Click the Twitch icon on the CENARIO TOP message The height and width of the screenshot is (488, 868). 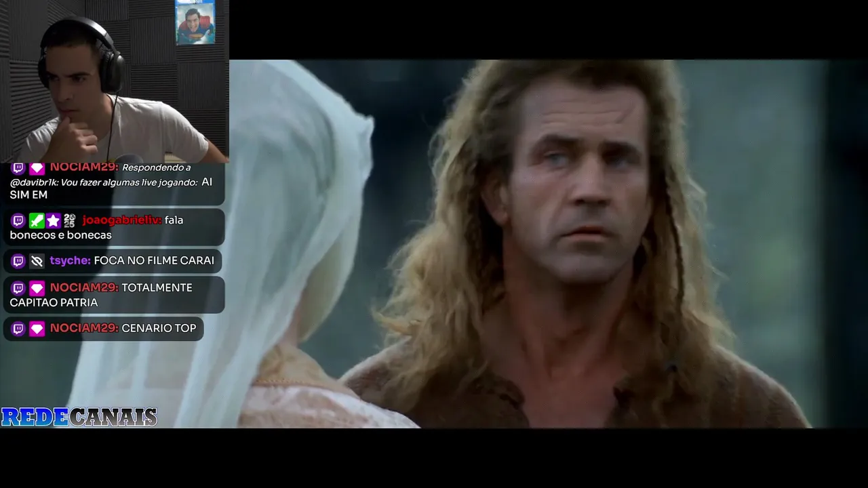pyautogui.click(x=18, y=329)
